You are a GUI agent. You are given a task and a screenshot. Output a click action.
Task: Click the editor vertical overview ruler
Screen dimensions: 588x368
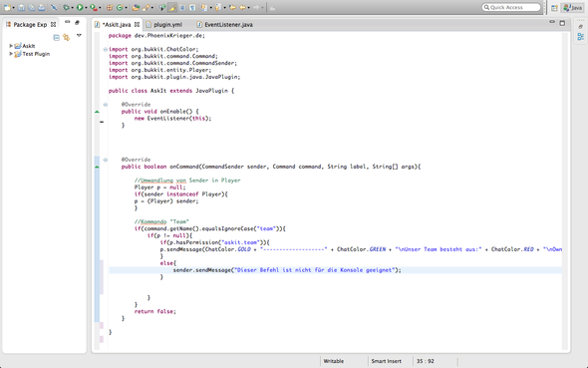pos(565,190)
